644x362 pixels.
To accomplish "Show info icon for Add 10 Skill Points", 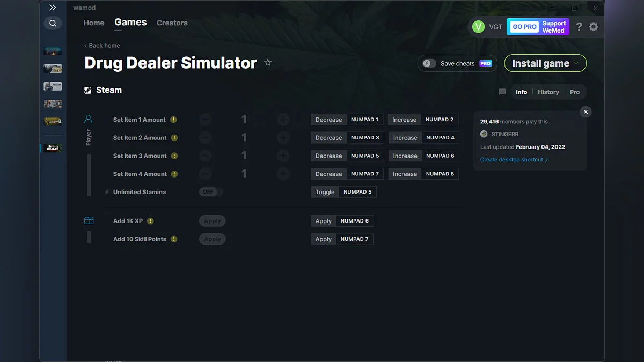I will coord(174,239).
